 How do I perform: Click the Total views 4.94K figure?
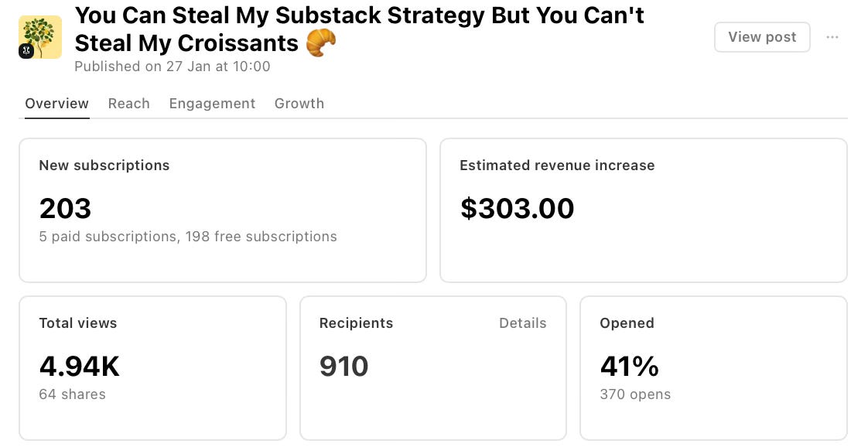pos(79,367)
